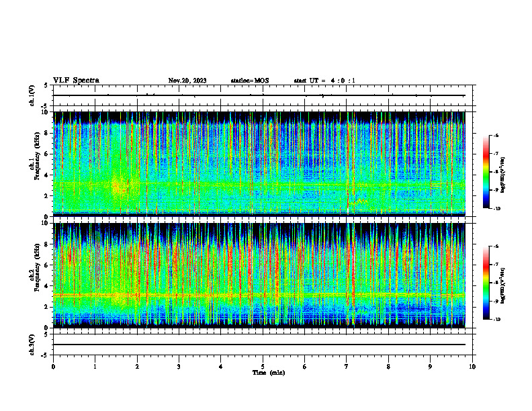
Task: Click the "5" tick on the ch.1(V) axis
Action: click(x=47, y=85)
